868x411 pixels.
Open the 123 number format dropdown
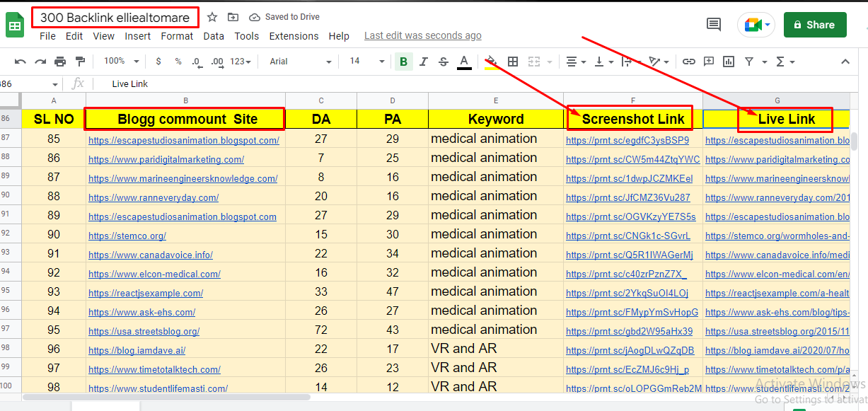(x=239, y=62)
